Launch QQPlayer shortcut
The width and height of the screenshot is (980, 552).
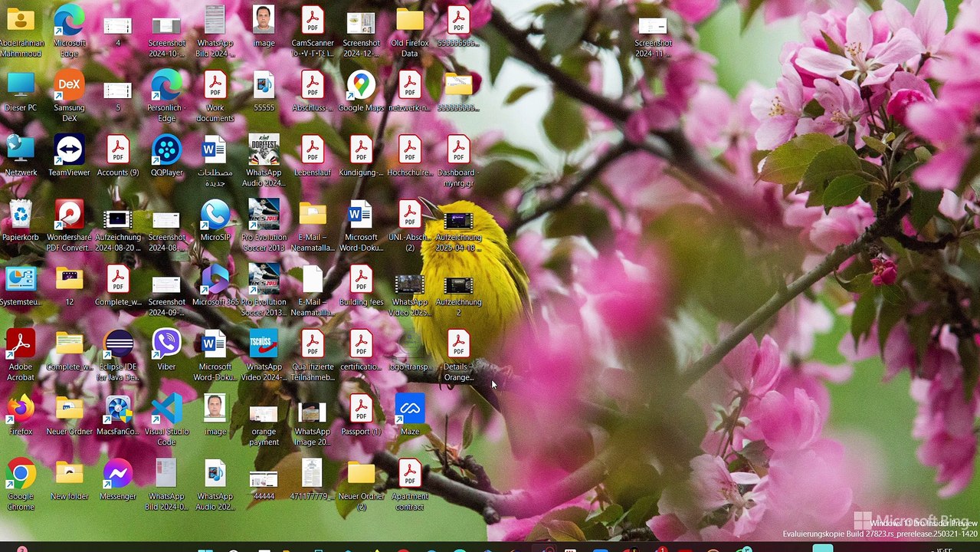point(166,156)
